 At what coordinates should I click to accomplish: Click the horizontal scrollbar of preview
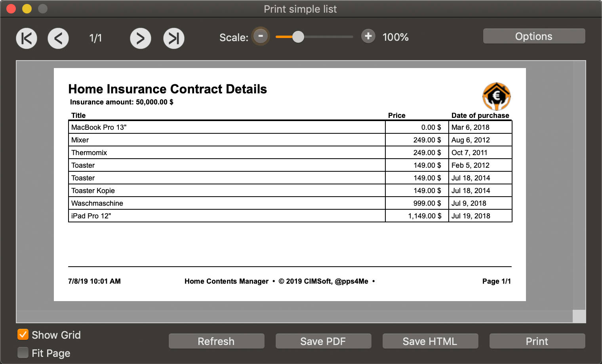[x=295, y=316]
